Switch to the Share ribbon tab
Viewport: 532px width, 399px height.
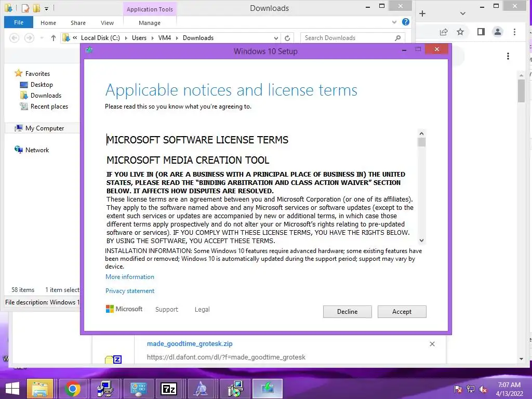coord(78,23)
